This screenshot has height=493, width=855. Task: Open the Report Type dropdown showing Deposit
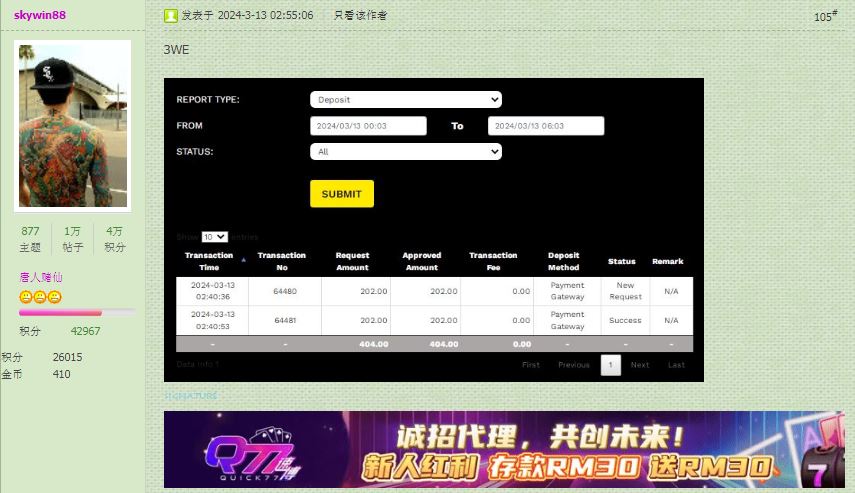[x=405, y=100]
